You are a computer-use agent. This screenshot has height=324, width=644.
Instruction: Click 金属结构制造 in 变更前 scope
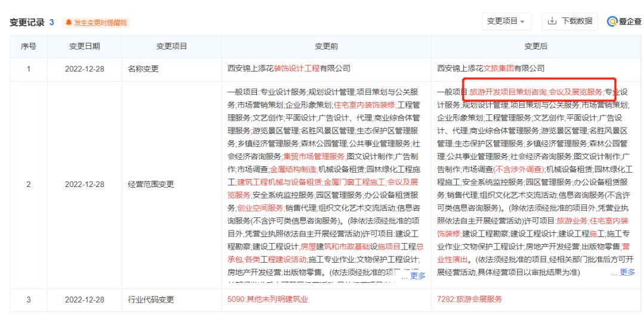tap(293, 170)
